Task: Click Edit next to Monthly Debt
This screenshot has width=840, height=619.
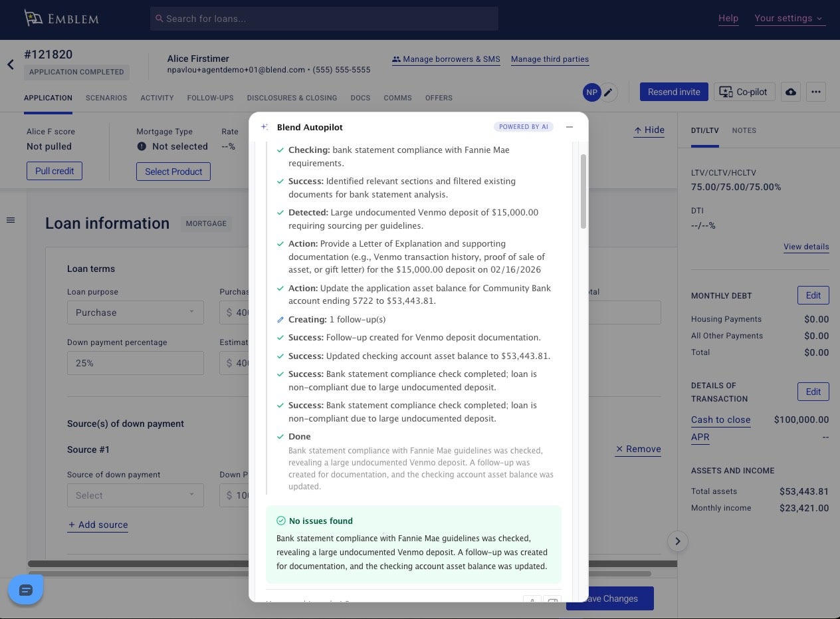Action: (x=813, y=295)
